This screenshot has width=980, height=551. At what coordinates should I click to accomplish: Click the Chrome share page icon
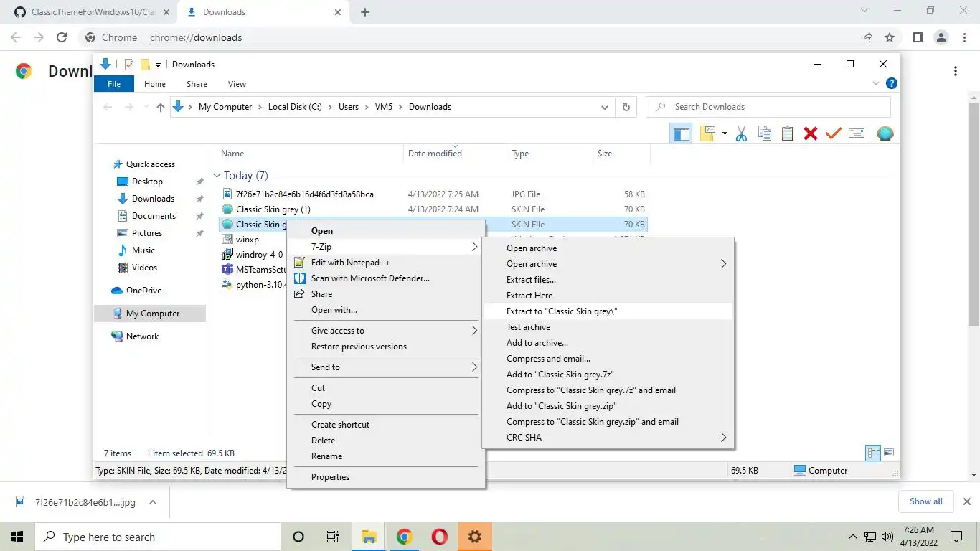(x=867, y=37)
